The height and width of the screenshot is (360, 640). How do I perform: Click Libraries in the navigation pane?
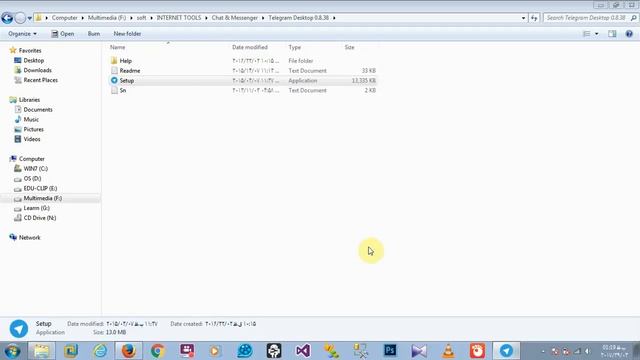click(29, 100)
